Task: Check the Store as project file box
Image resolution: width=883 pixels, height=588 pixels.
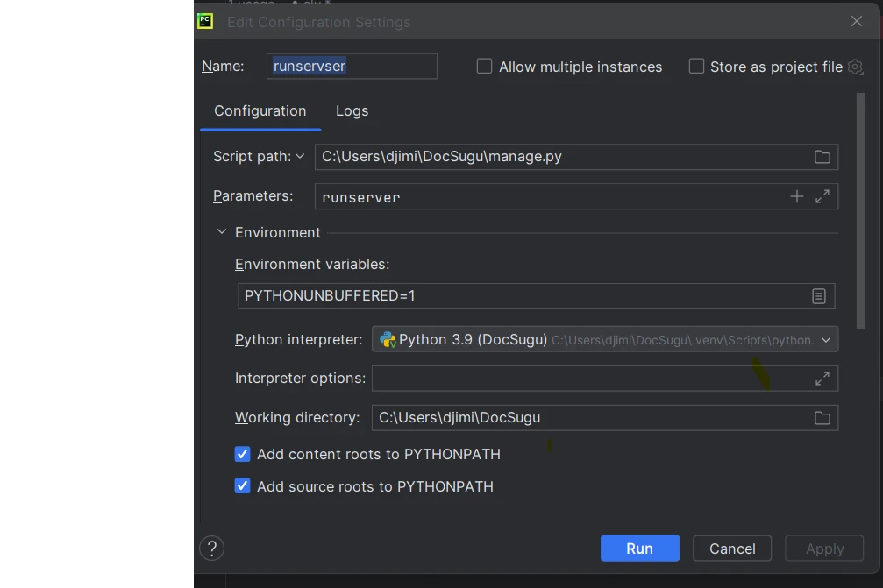Action: 696,67
